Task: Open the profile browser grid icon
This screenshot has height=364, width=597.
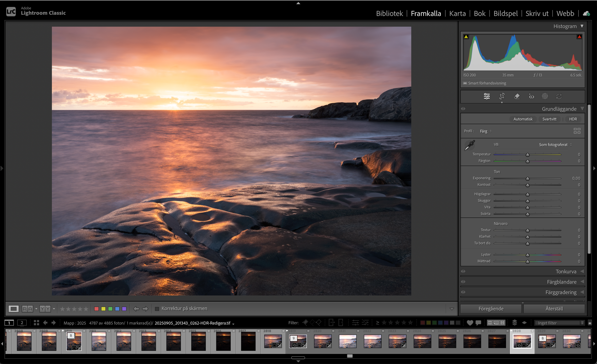Action: 577,131
